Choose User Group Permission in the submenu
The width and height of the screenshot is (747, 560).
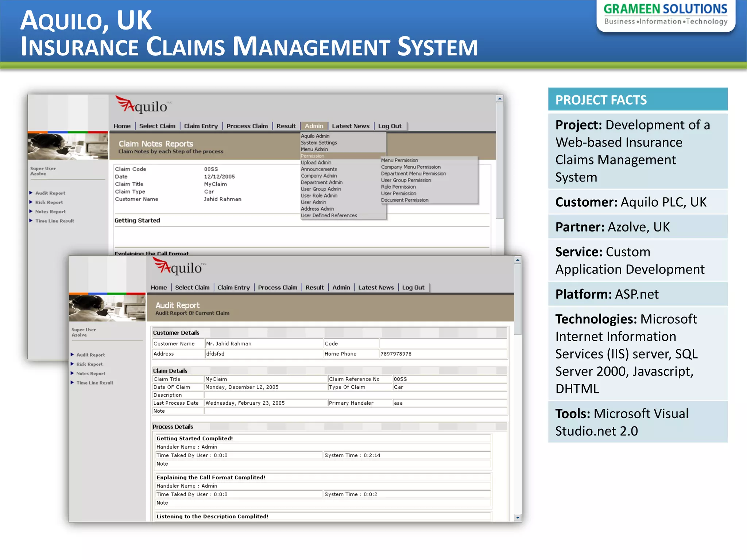406,180
